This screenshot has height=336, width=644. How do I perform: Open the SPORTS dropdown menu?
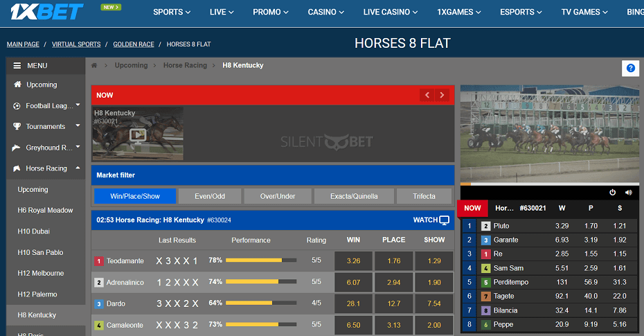[x=172, y=12]
